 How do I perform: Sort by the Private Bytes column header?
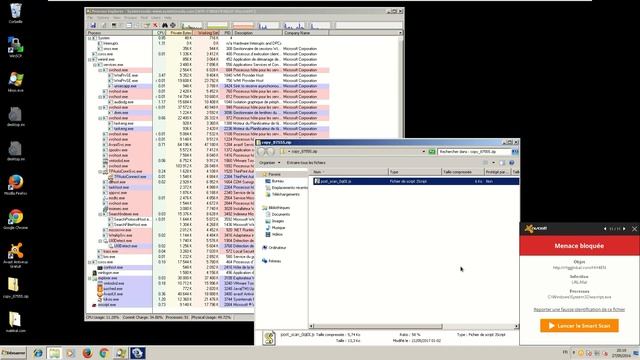pos(180,33)
